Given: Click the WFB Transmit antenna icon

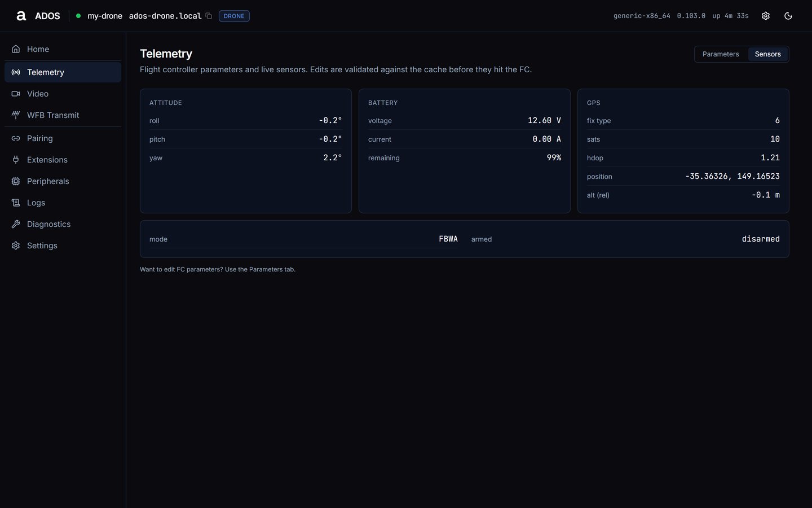Looking at the screenshot, I should click(16, 115).
